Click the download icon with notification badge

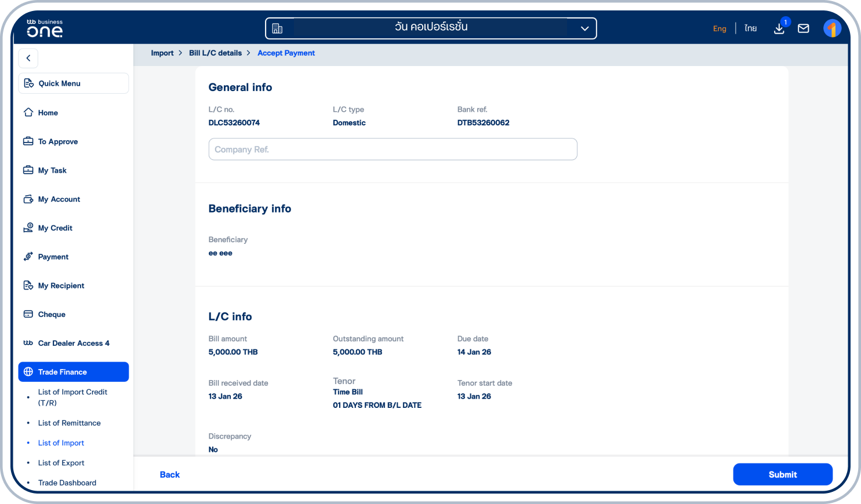click(779, 28)
